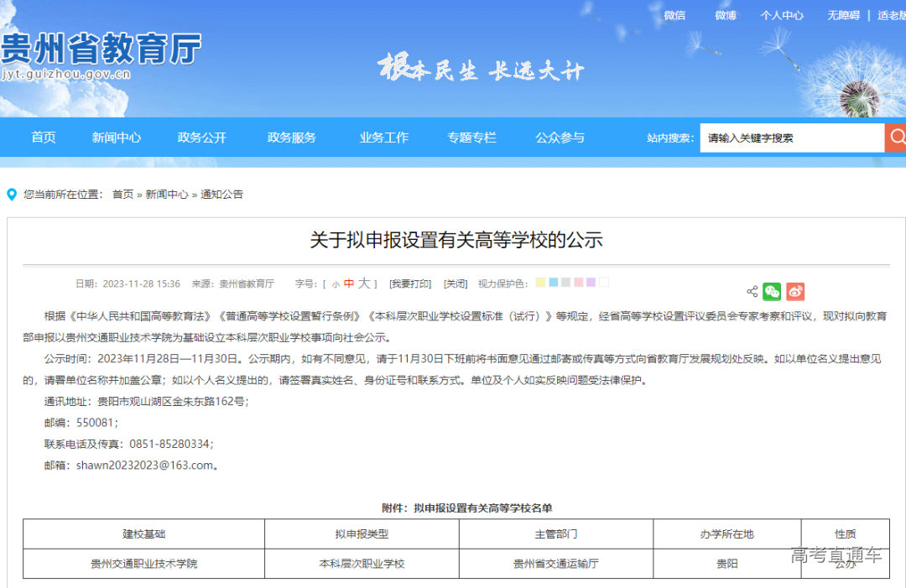Open the 专题专栏 navigation menu
906x588 pixels.
tap(472, 138)
